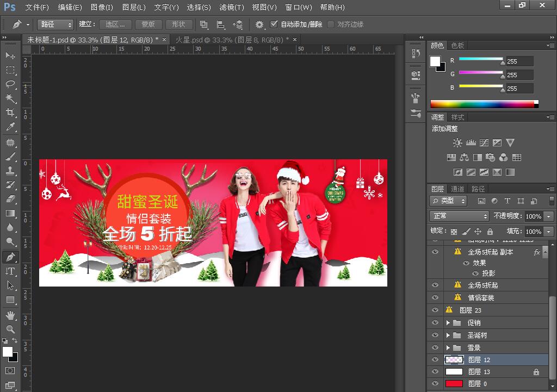Screen dimensions: 557x392
Task: Select the Lasso tool
Action: (x=10, y=84)
